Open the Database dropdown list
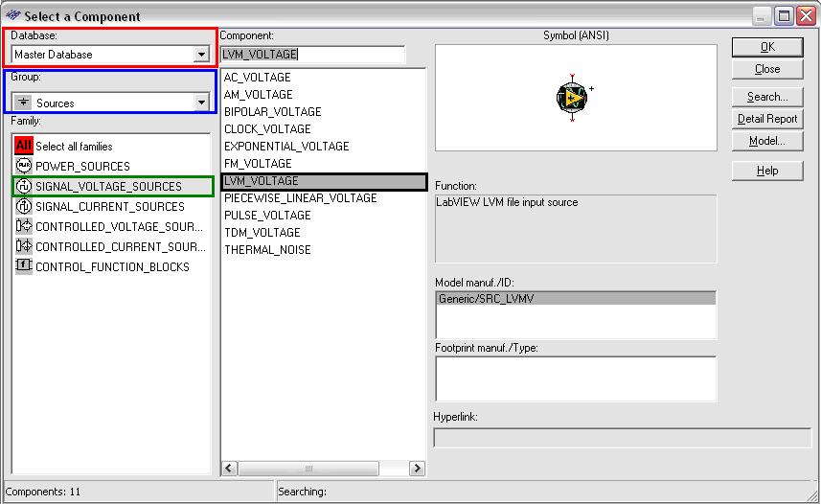Screen dimensions: 821x504 pyautogui.click(x=201, y=55)
